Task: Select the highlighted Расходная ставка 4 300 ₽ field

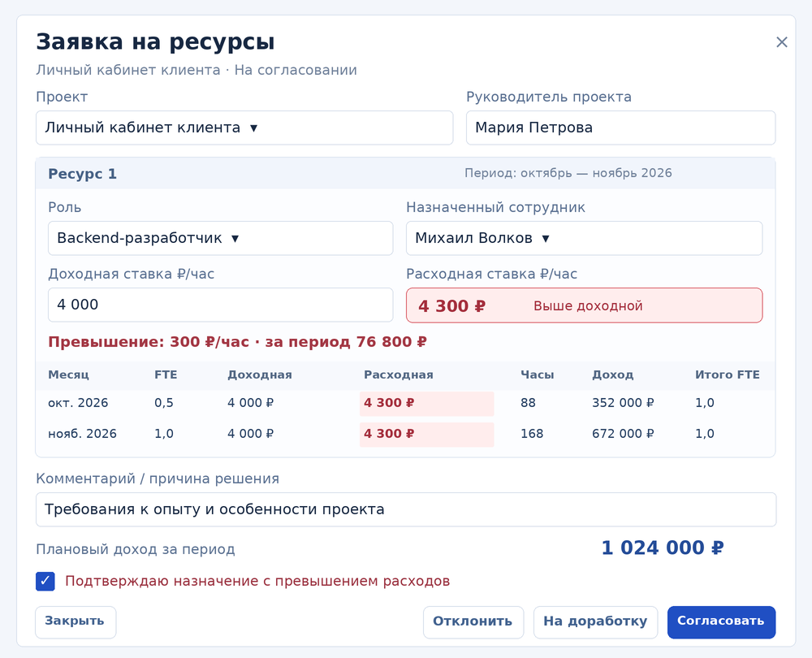Action: point(584,305)
